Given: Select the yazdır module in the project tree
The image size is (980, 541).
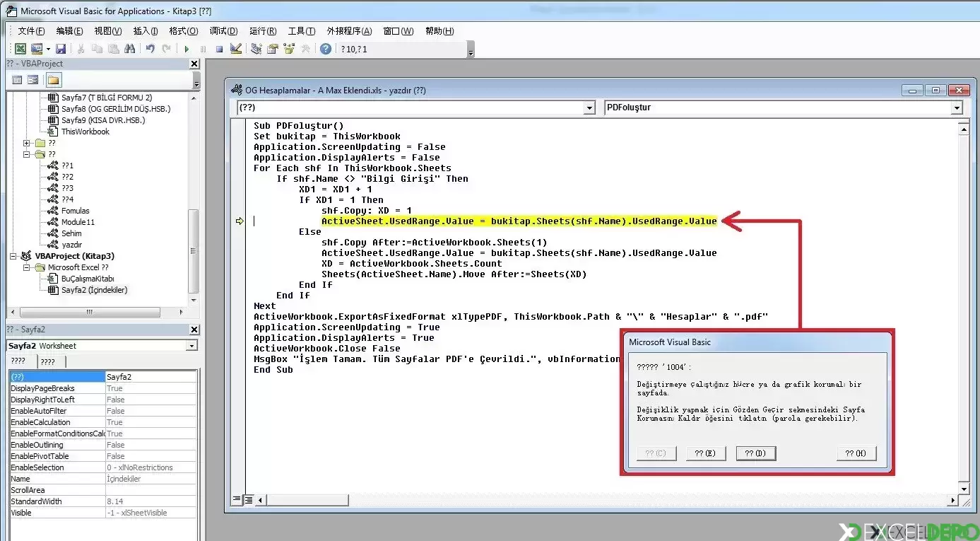Looking at the screenshot, I should (x=71, y=245).
